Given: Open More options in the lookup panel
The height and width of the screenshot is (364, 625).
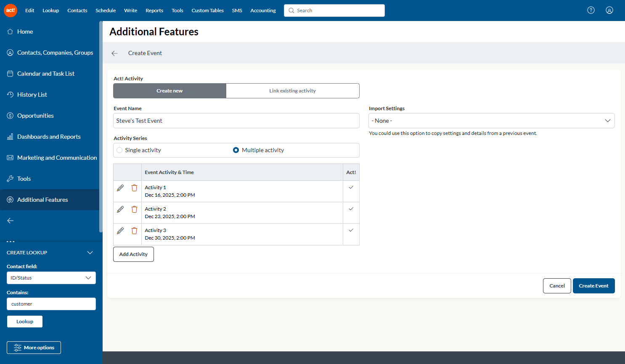Looking at the screenshot, I should point(34,348).
